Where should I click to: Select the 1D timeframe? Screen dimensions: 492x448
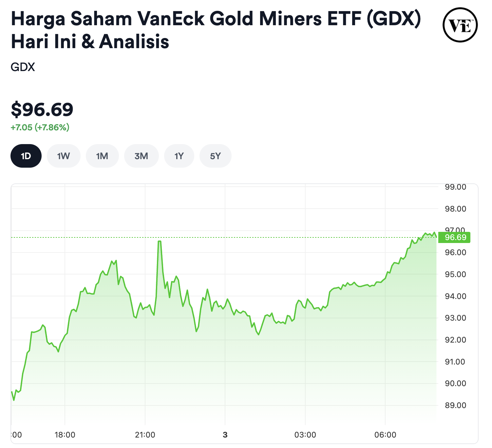[26, 156]
